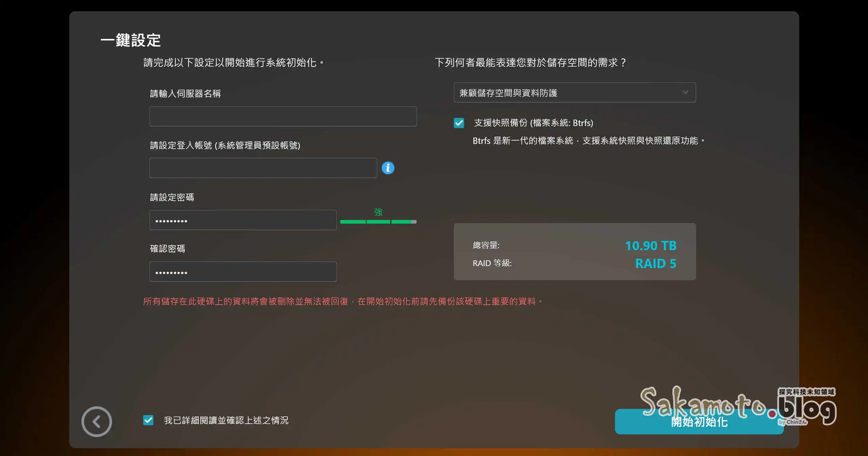Image resolution: width=868 pixels, height=456 pixels.
Task: Click the 強 strength label above the bar
Action: click(378, 212)
